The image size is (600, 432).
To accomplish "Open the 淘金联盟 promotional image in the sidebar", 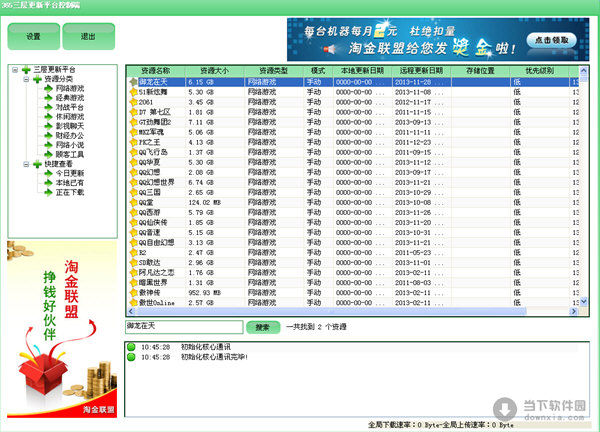I will point(62,329).
